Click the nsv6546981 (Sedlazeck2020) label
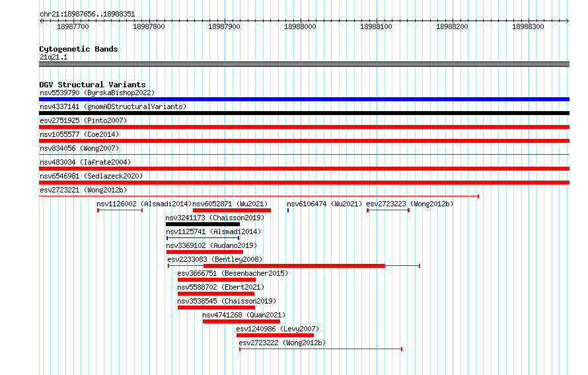Image resolution: width=588 pixels, height=375 pixels. click(x=91, y=176)
